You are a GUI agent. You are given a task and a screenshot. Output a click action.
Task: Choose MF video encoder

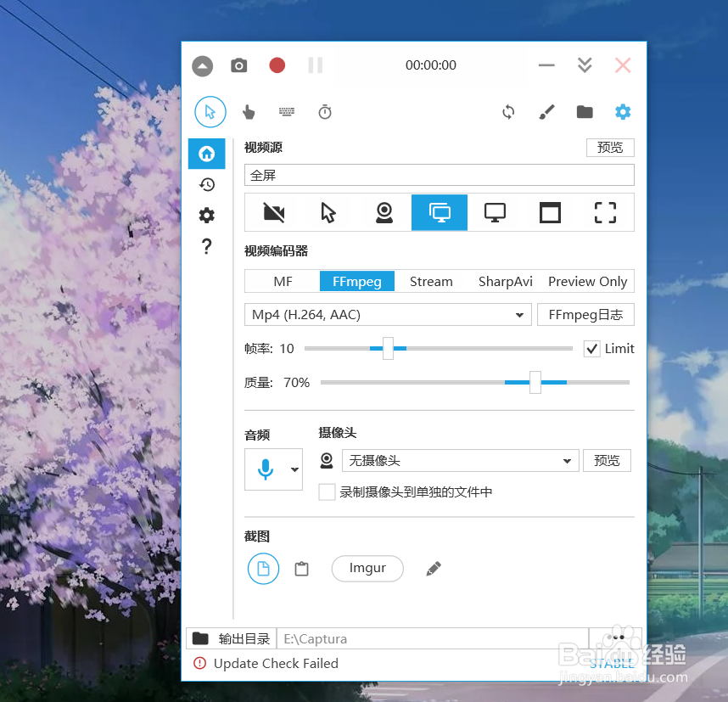(x=283, y=282)
